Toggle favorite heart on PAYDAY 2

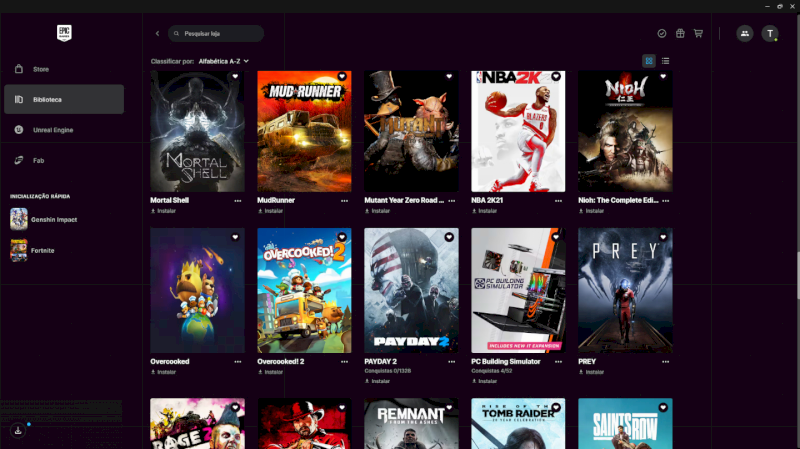pos(449,237)
